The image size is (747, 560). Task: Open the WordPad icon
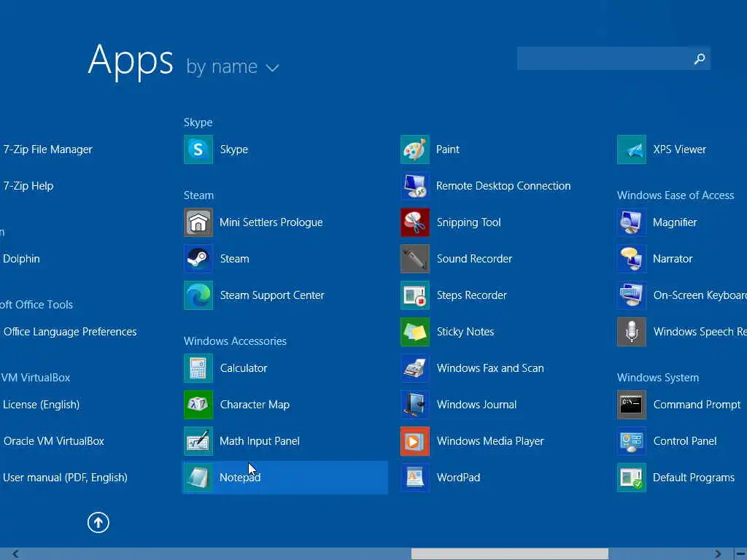tap(415, 478)
